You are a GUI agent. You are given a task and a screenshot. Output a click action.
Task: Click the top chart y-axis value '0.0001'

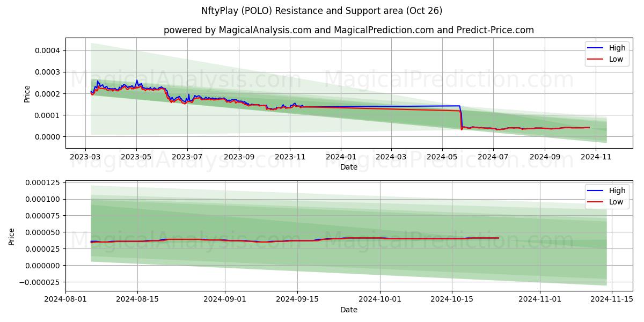48,115
